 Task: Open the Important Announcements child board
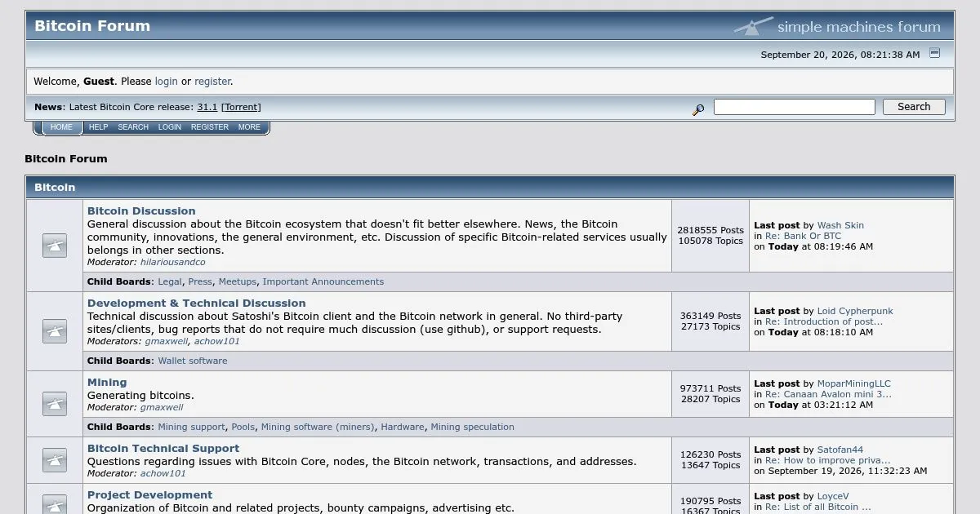323,281
